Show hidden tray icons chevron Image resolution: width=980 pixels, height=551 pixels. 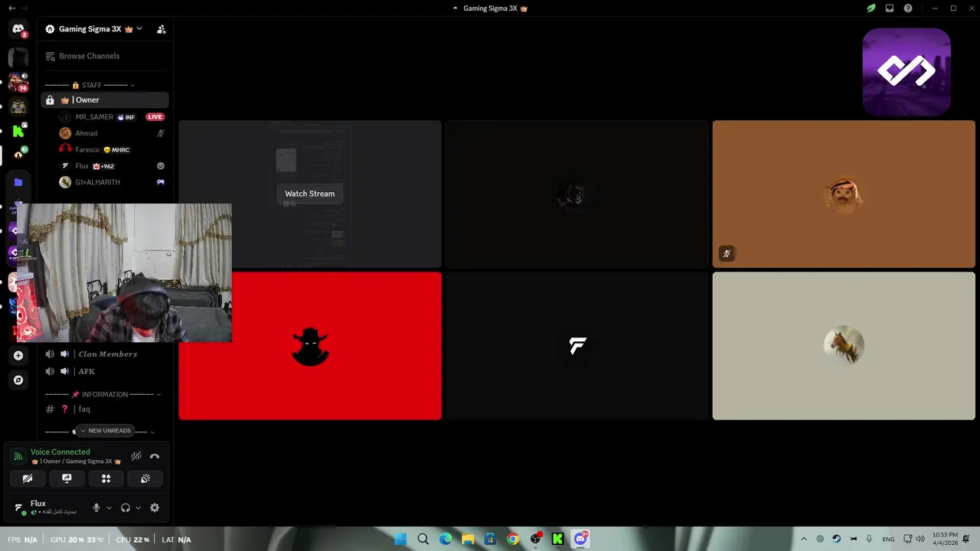pos(803,539)
